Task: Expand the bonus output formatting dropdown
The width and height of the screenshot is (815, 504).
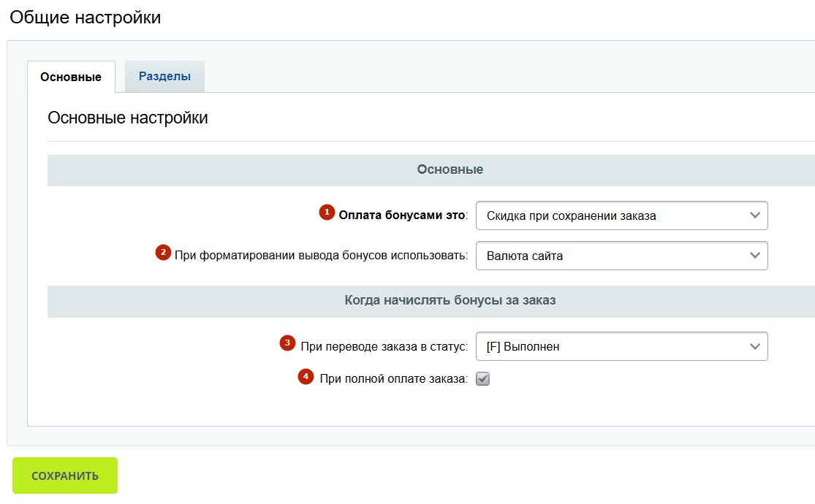Action: [621, 256]
